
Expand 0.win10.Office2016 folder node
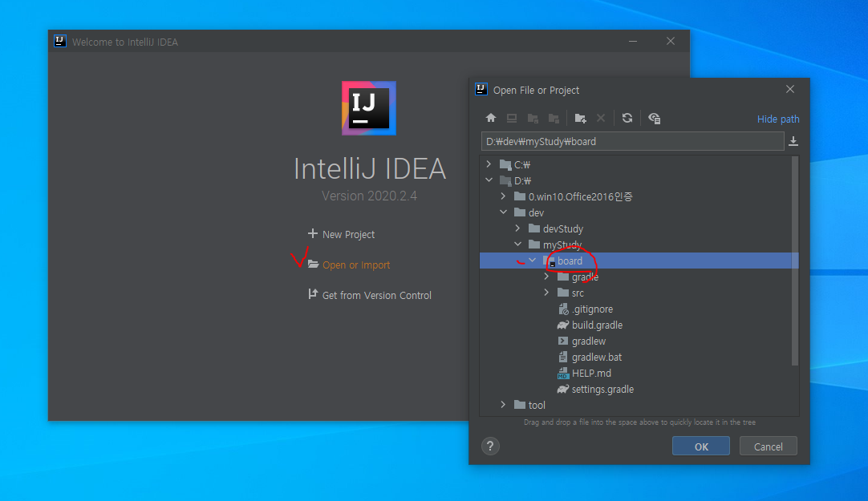pyautogui.click(x=503, y=196)
